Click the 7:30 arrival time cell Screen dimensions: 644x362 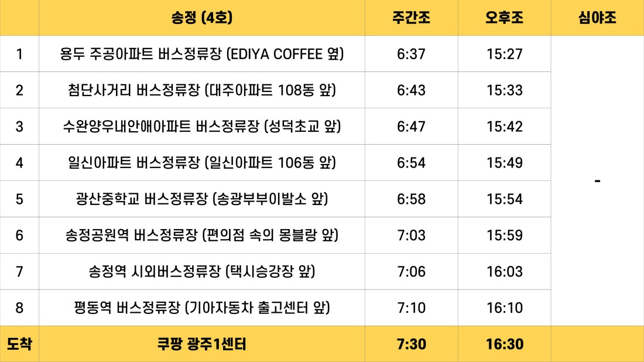[411, 344]
